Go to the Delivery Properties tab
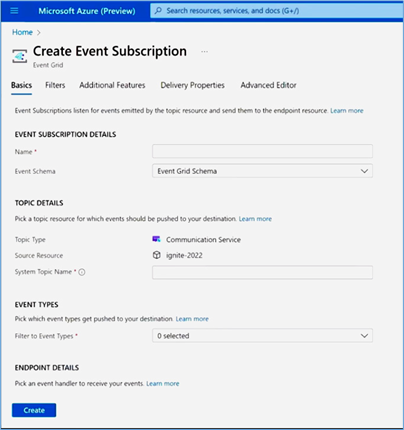Screen dimensions: 404x430 point(192,85)
